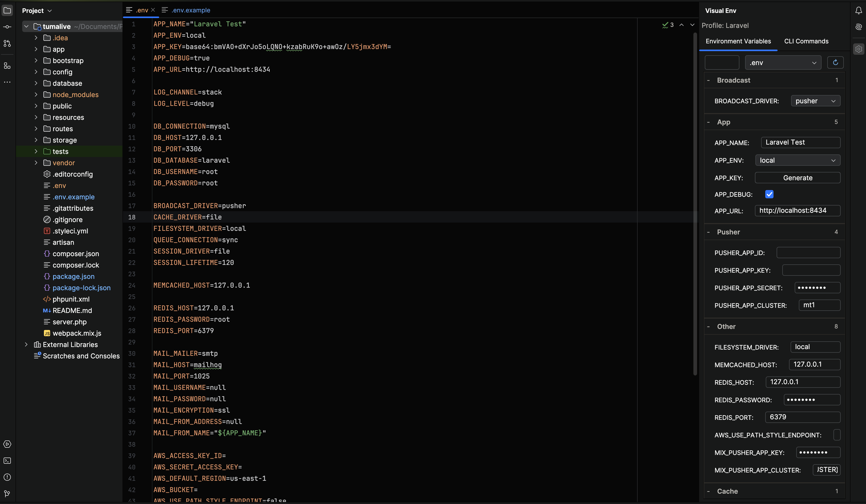
Task: Select the CLI Commands tab
Action: pos(806,41)
